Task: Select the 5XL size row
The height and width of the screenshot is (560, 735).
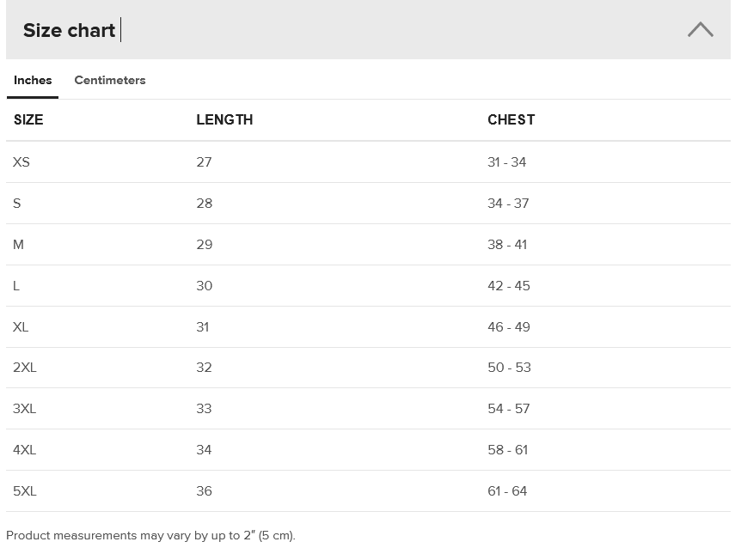Action: pos(25,490)
